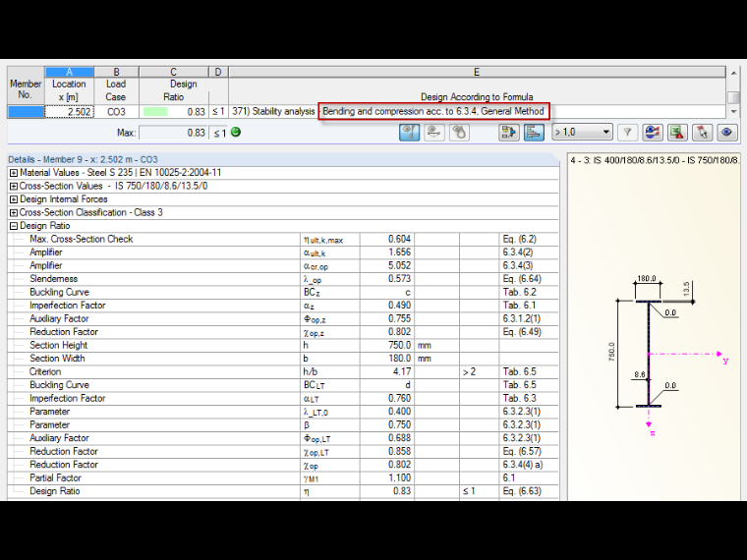Select the Section Height row
The image size is (747, 560).
point(283,345)
